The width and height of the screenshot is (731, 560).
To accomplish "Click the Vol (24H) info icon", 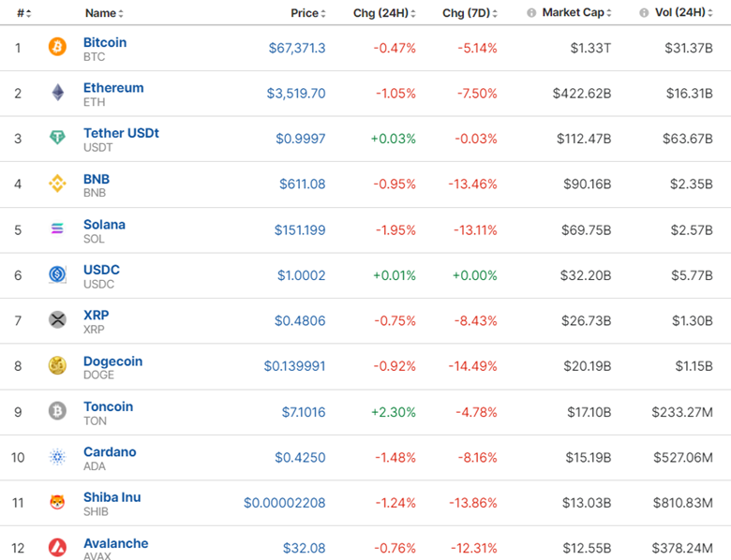I will coord(644,13).
